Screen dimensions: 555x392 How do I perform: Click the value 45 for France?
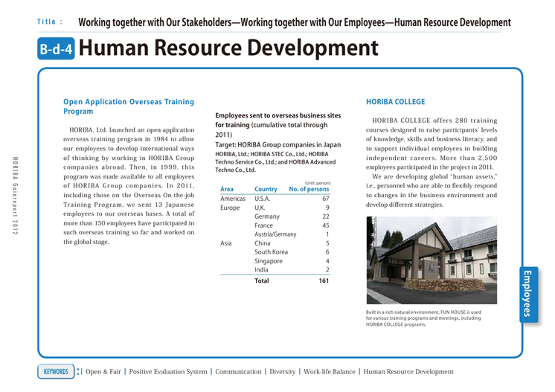pyautogui.click(x=326, y=225)
